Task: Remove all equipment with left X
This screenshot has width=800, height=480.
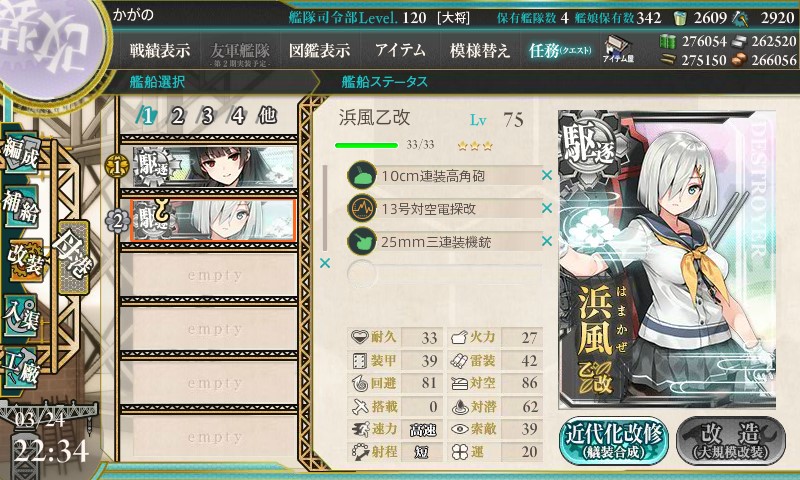Action: pyautogui.click(x=324, y=263)
